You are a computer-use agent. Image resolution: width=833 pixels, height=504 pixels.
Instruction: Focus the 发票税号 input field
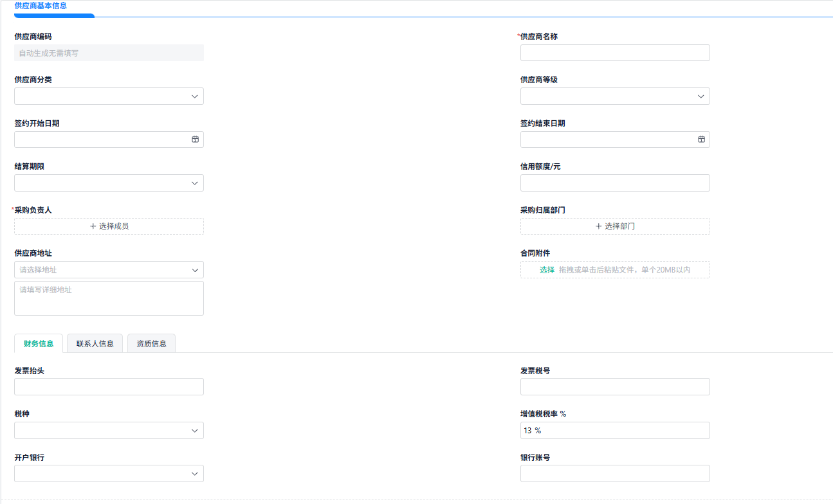tap(615, 387)
